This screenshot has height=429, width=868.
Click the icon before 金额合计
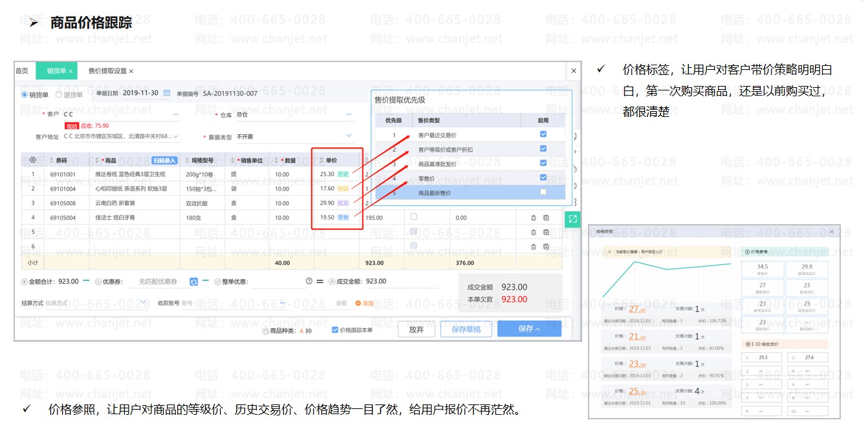tap(25, 282)
